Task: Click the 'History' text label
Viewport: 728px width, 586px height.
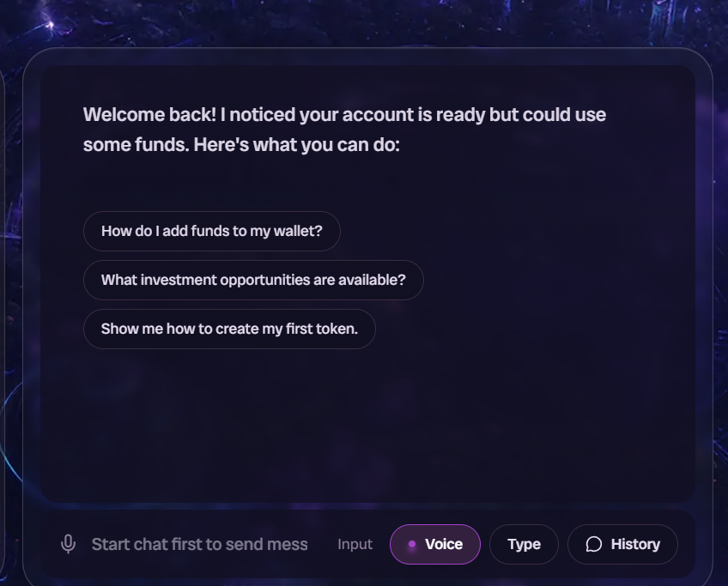Action: click(635, 544)
